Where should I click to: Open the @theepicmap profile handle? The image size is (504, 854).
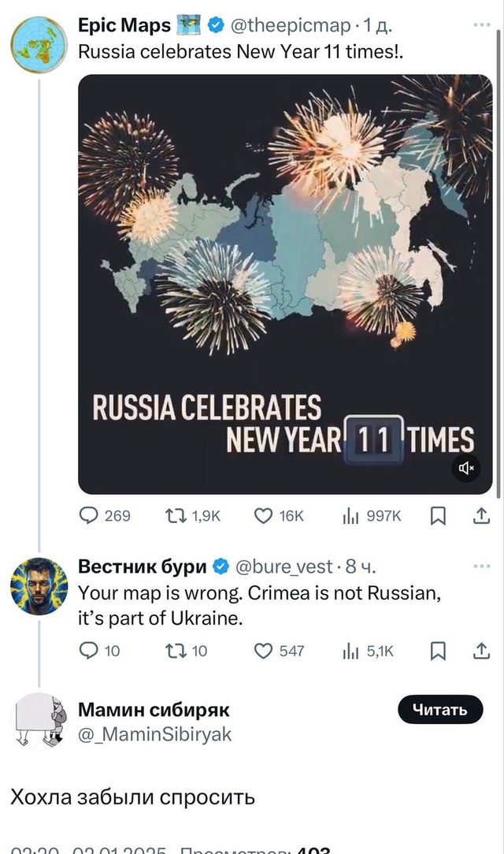pyautogui.click(x=291, y=25)
